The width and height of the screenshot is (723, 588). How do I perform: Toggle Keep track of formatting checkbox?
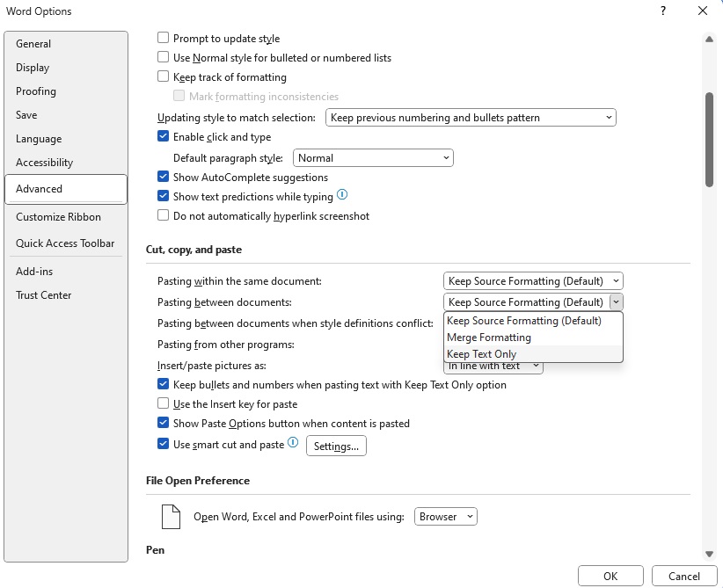coord(164,76)
